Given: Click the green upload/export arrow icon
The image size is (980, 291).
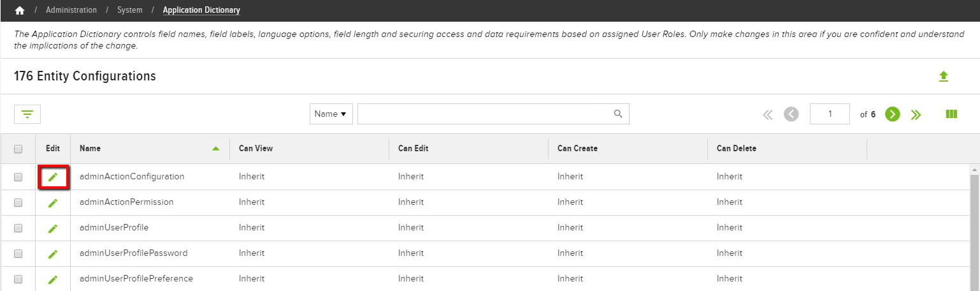Looking at the screenshot, I should [x=944, y=77].
